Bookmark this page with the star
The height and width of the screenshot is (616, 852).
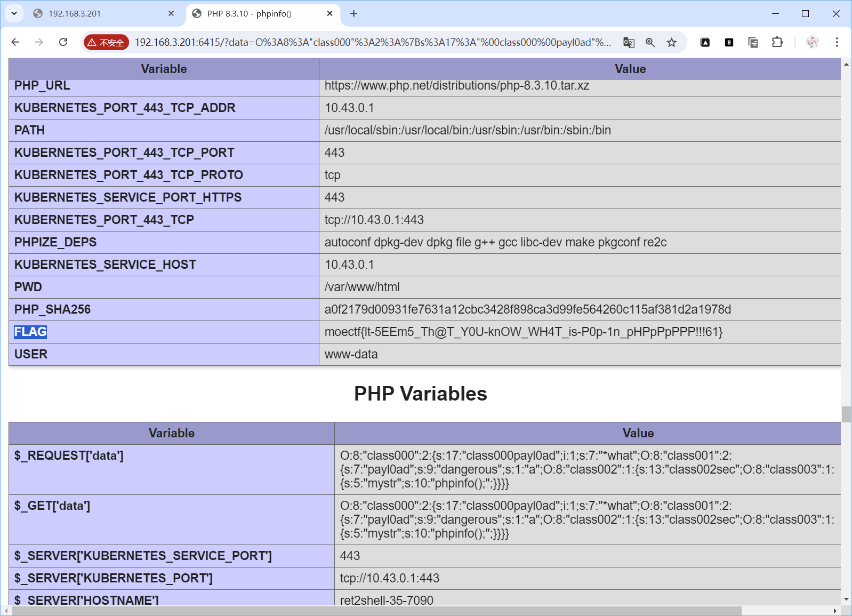(671, 42)
